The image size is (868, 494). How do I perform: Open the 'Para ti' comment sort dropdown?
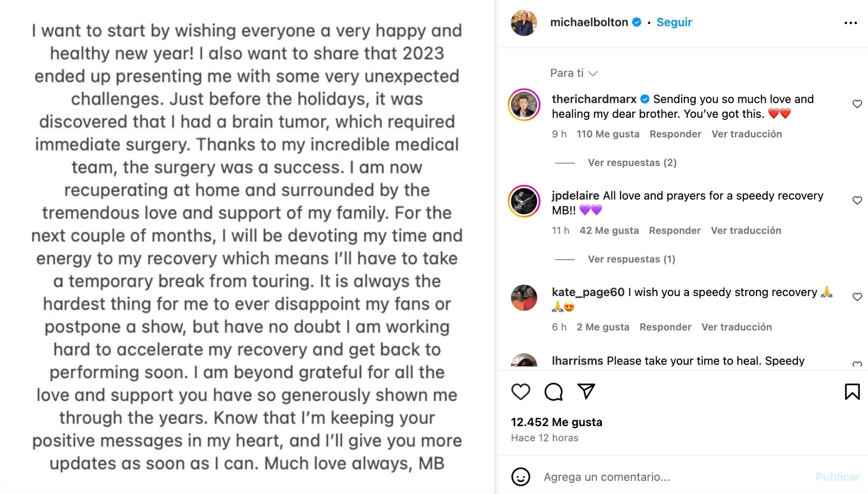[x=573, y=73]
